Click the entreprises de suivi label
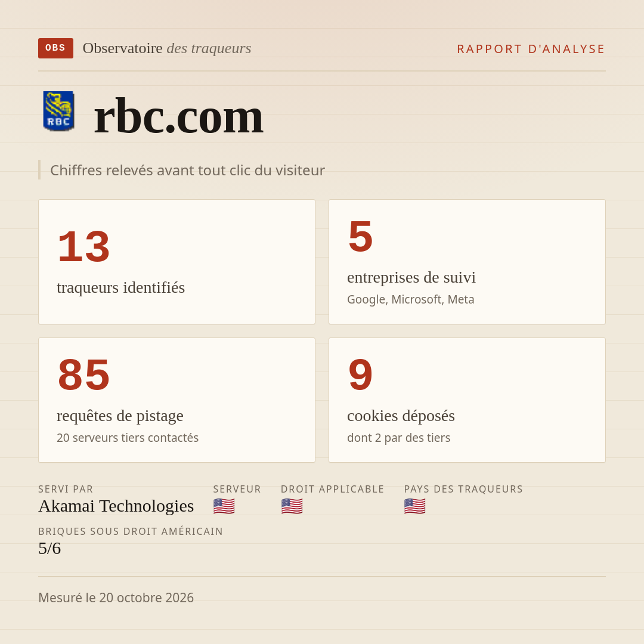The width and height of the screenshot is (644, 644). click(411, 278)
